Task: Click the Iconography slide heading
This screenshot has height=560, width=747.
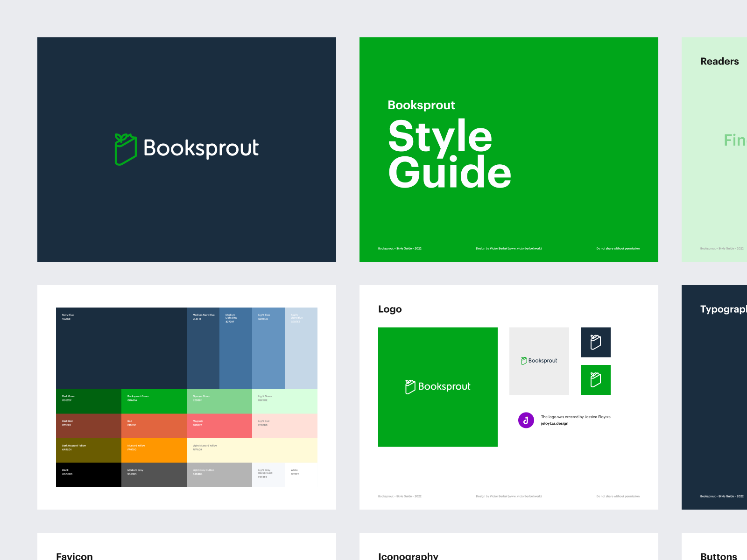Action: (x=408, y=556)
